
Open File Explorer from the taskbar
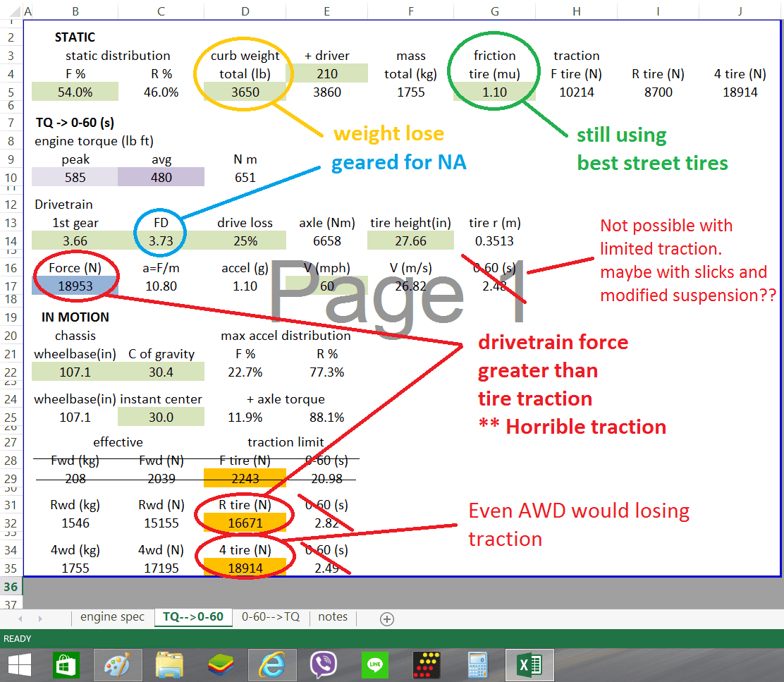pos(169,665)
